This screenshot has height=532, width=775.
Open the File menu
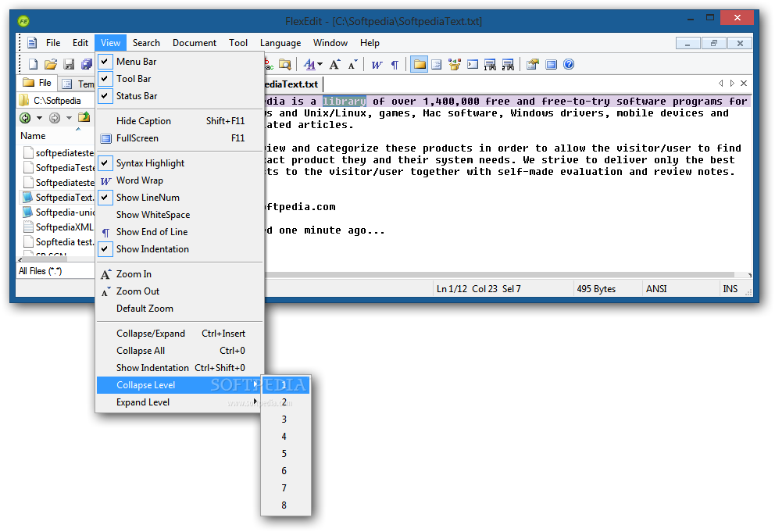[x=53, y=43]
